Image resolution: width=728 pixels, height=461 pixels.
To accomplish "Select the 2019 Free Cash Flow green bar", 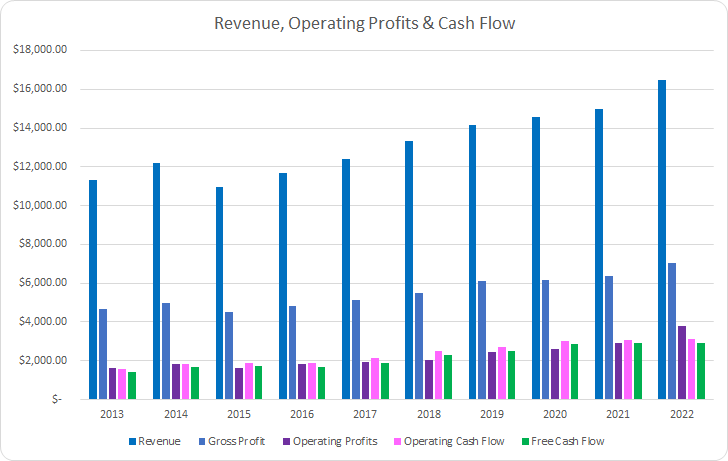I will (511, 375).
